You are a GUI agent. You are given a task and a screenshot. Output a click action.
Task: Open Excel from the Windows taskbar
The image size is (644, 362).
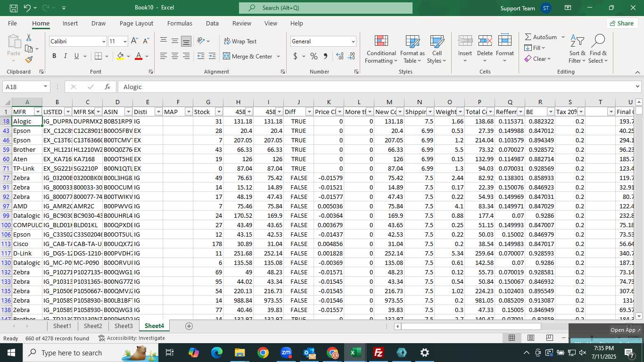click(x=355, y=353)
